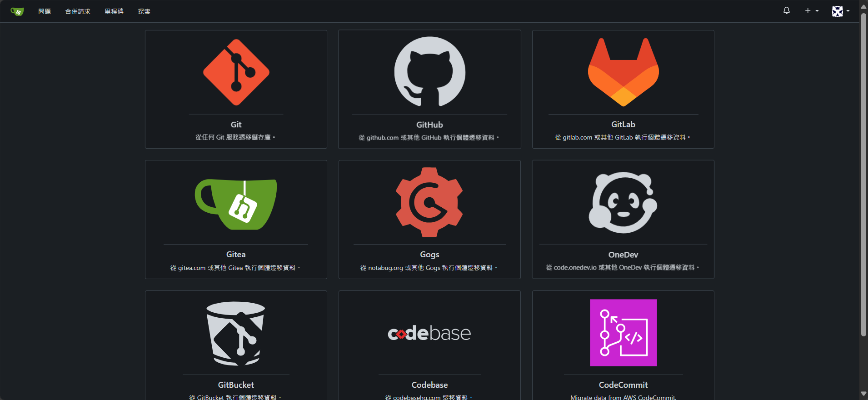Screen dimensions: 868x400
Task: Click the GitHub Octocat logo
Action: pos(430,72)
